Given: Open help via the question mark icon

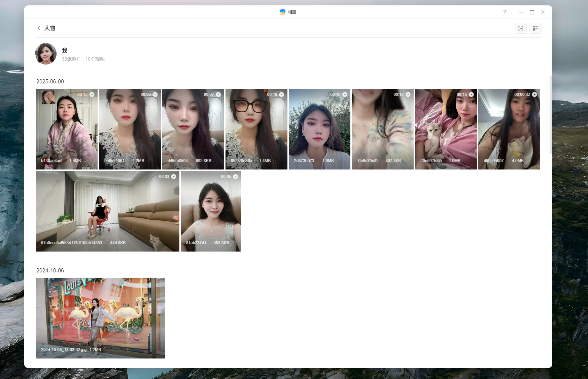Looking at the screenshot, I should point(505,12).
